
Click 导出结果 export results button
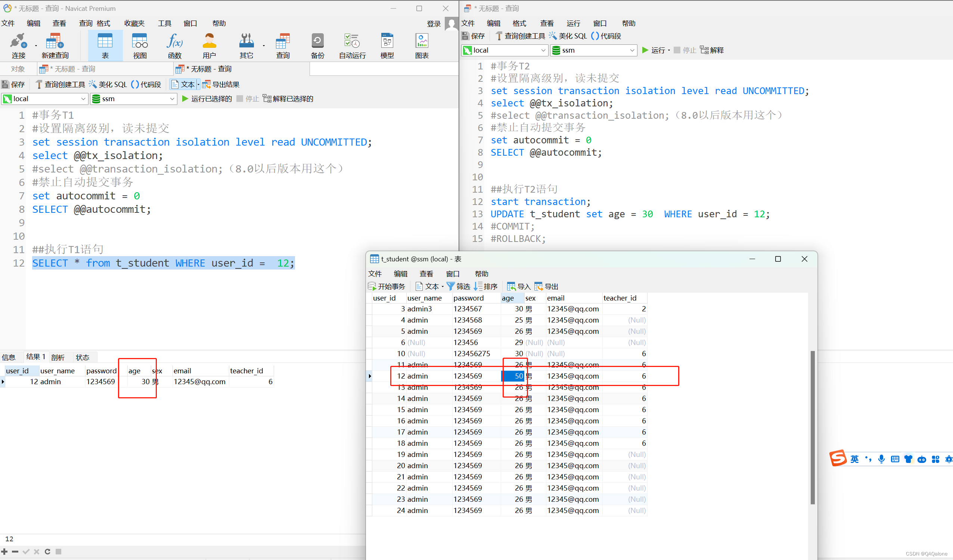pyautogui.click(x=221, y=84)
